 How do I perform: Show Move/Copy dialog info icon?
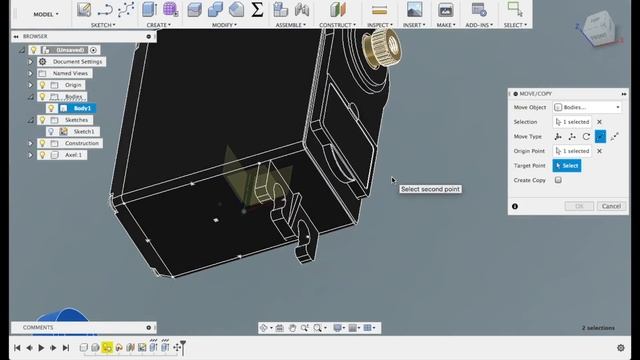(x=515, y=207)
